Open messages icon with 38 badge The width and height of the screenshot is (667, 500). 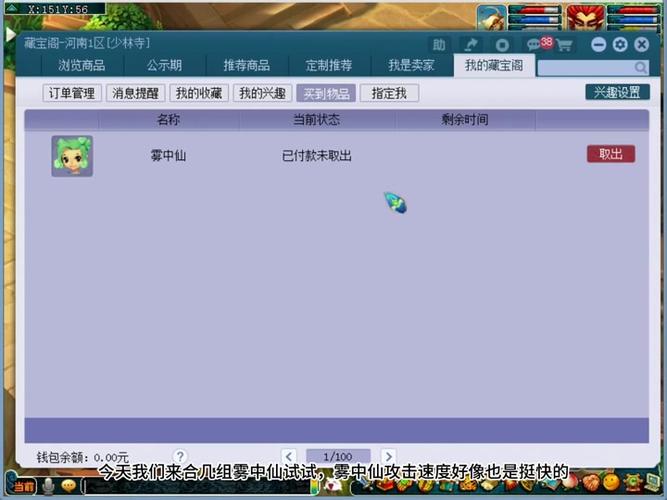pyautogui.click(x=539, y=43)
